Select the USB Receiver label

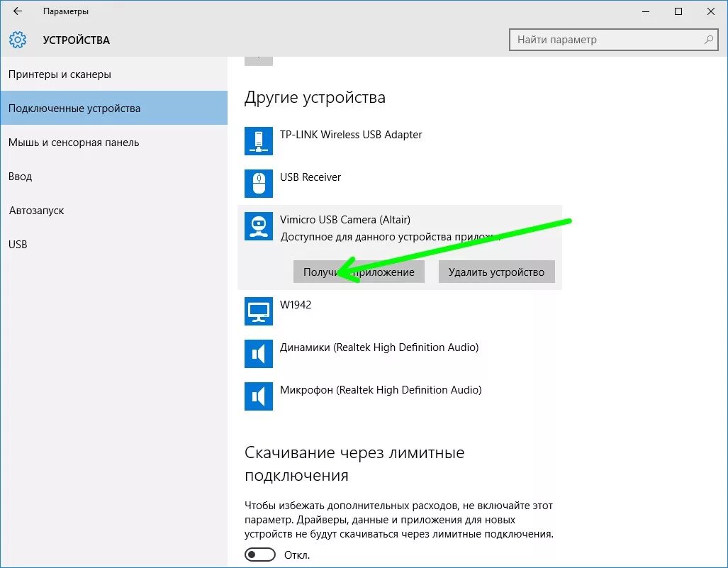(x=310, y=177)
